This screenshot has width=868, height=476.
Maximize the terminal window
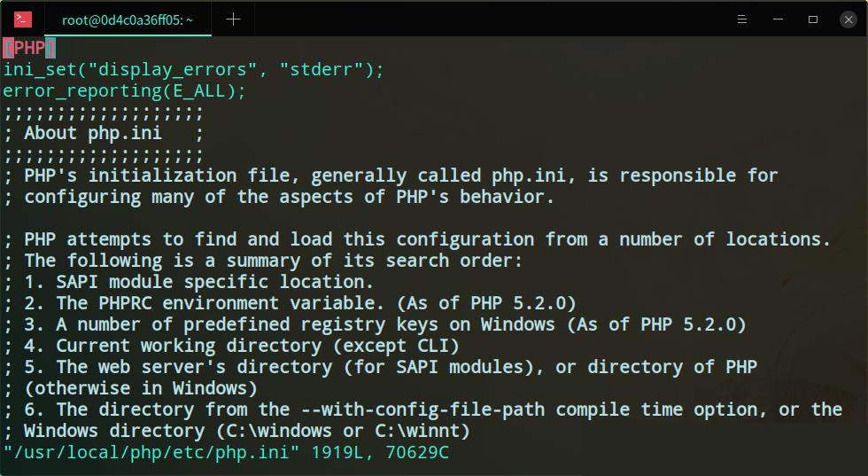pyautogui.click(x=813, y=19)
